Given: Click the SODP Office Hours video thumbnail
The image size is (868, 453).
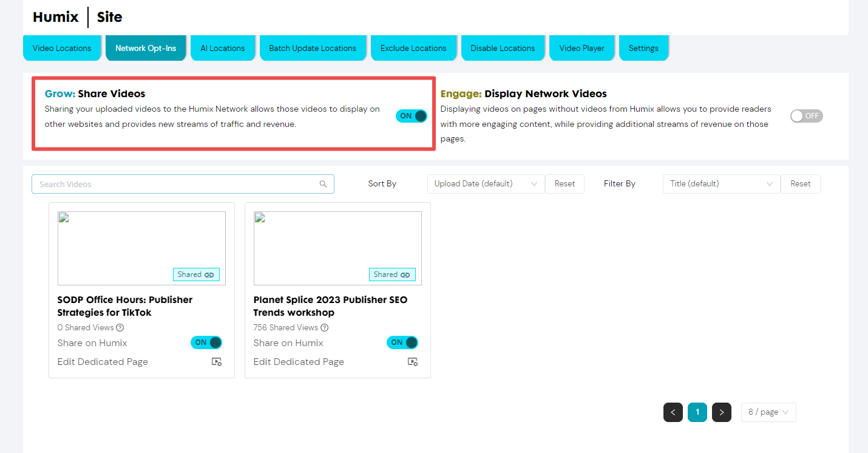Looking at the screenshot, I should pos(141,248).
